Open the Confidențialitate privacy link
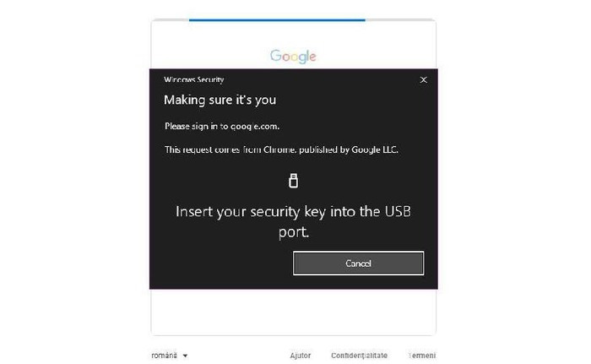This screenshot has height=364, width=591. (359, 356)
